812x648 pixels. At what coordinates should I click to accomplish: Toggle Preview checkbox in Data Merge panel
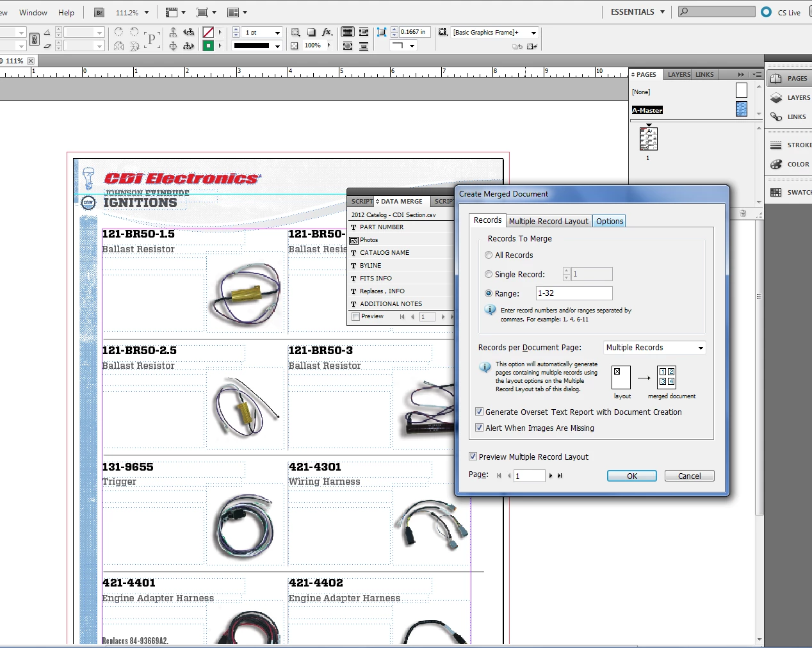[355, 316]
